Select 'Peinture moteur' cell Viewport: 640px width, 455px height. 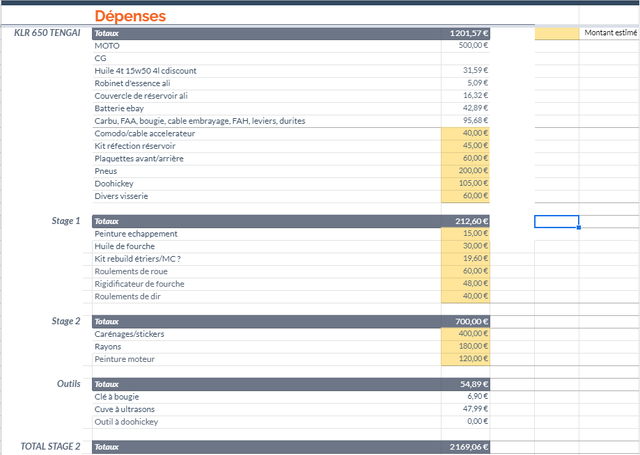click(x=267, y=359)
